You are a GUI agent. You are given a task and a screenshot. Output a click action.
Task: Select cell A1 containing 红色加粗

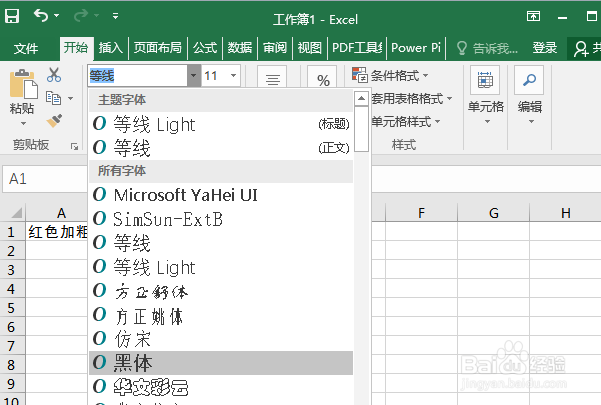point(57,231)
